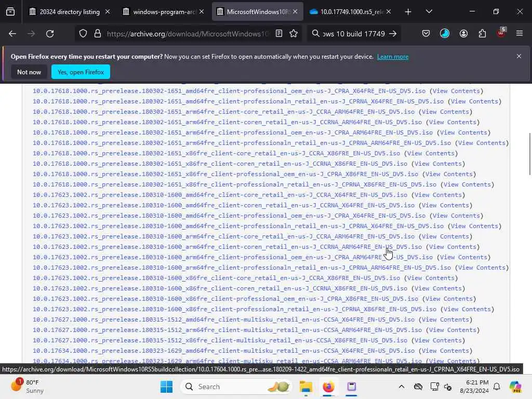Click the taskbar Search box
Viewport: 532px width, 399px height.
coord(236,387)
